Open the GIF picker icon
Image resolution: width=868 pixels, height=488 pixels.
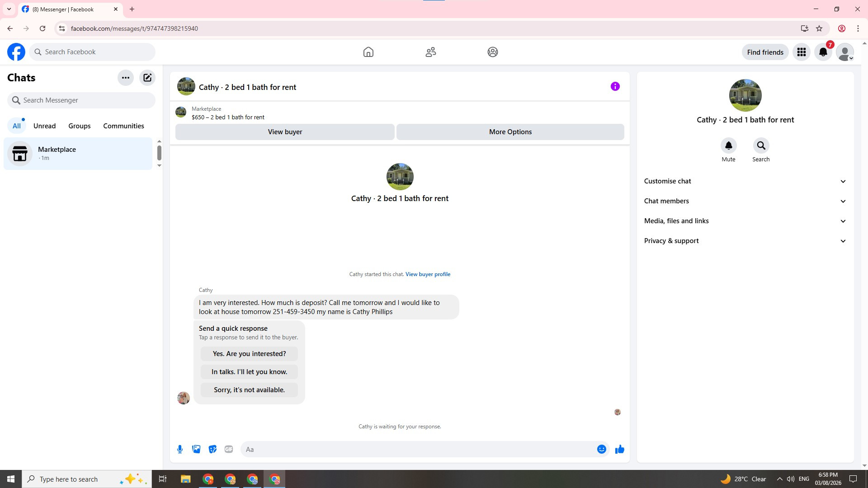click(x=229, y=449)
